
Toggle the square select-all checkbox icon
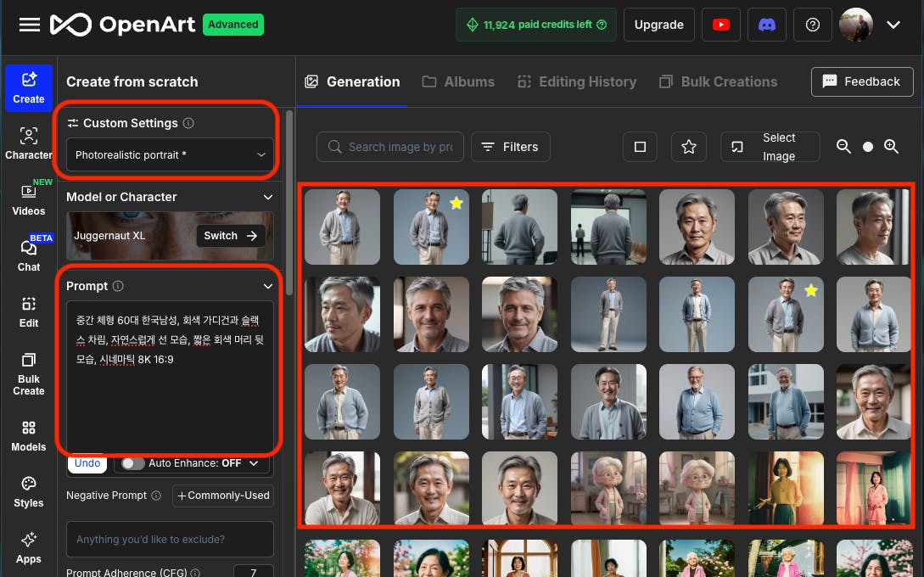coord(640,147)
